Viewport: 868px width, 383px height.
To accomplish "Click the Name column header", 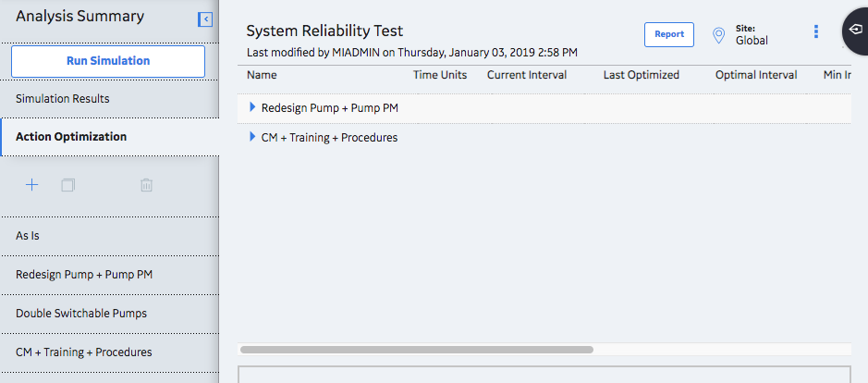I will pos(262,75).
